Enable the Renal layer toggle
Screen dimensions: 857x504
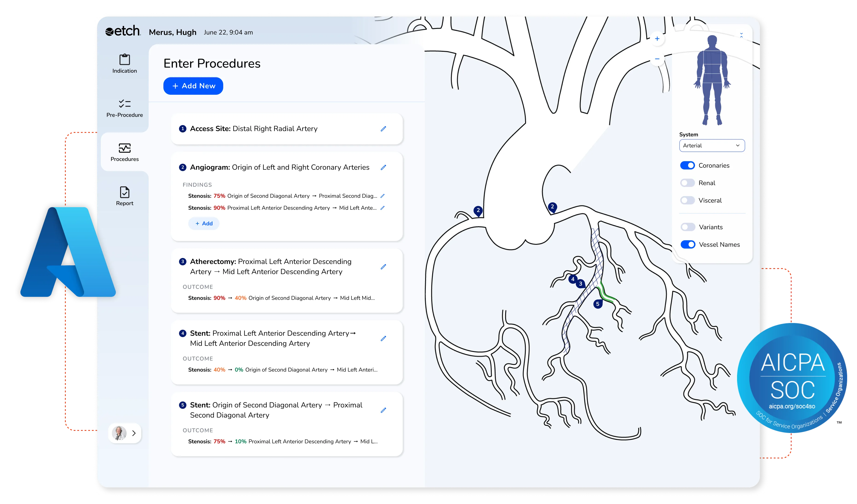[687, 183]
